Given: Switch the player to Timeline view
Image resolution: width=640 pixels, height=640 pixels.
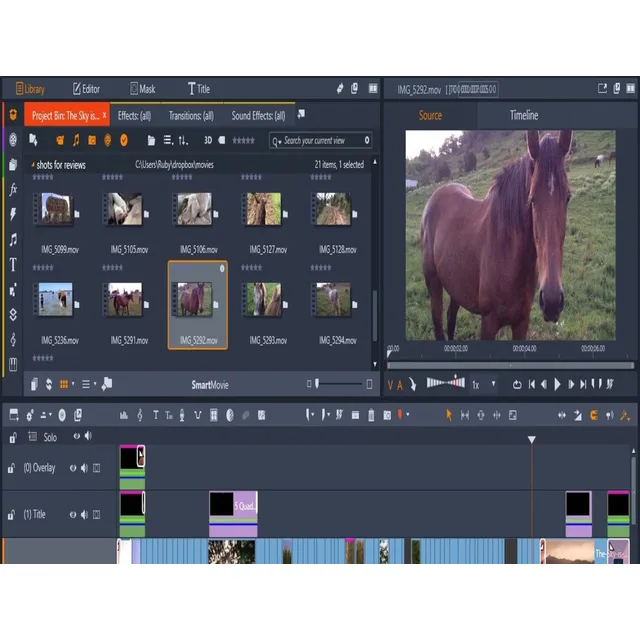Looking at the screenshot, I should pos(524,115).
